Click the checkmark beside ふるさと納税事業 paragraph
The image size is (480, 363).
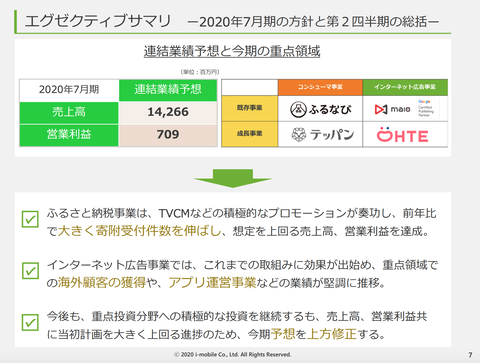(x=30, y=219)
